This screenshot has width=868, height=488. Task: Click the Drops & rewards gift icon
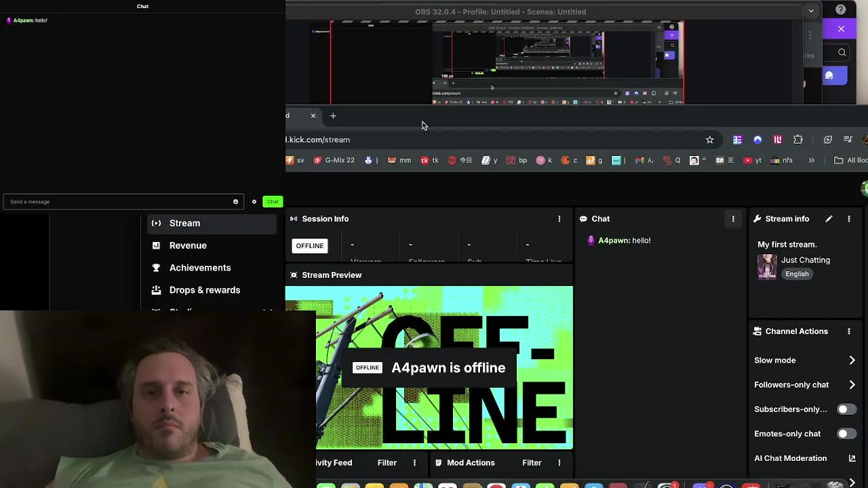click(x=156, y=290)
